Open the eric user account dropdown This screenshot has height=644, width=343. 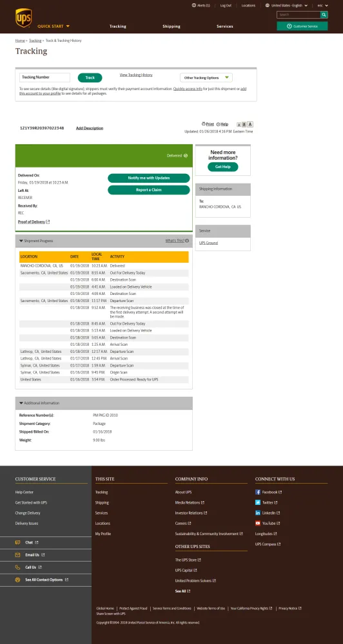point(322,5)
